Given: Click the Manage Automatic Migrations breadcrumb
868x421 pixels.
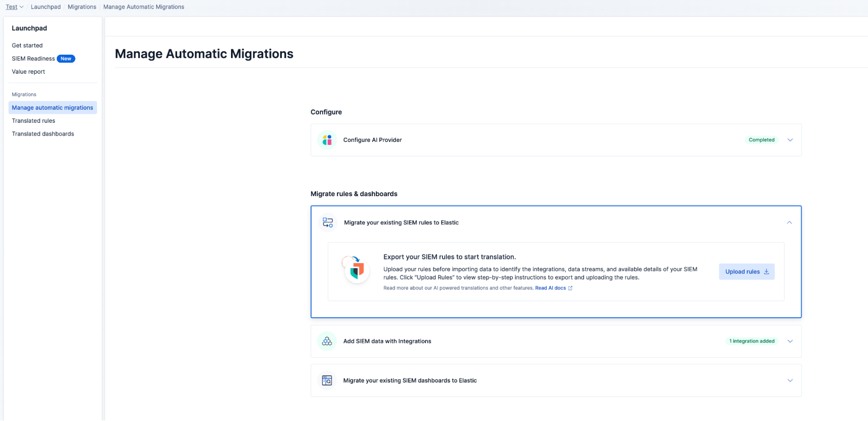Looking at the screenshot, I should coord(144,7).
